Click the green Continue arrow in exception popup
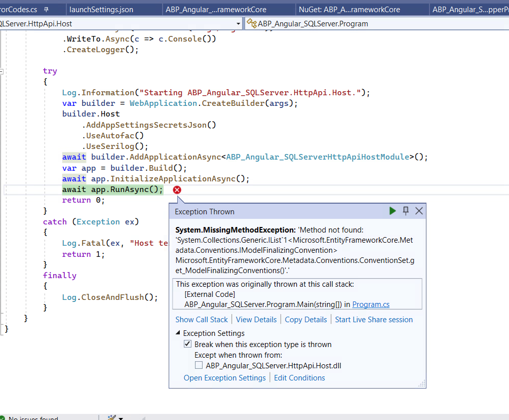This screenshot has width=509, height=420. coord(393,211)
